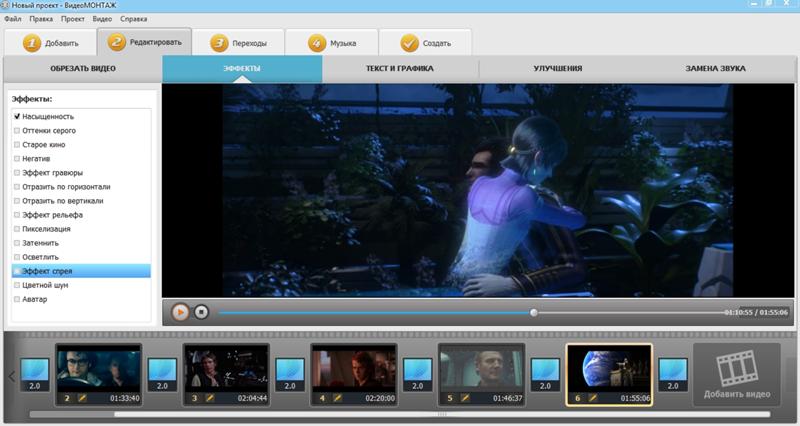Enable the Старое кино effect
800x426 pixels.
click(x=17, y=144)
